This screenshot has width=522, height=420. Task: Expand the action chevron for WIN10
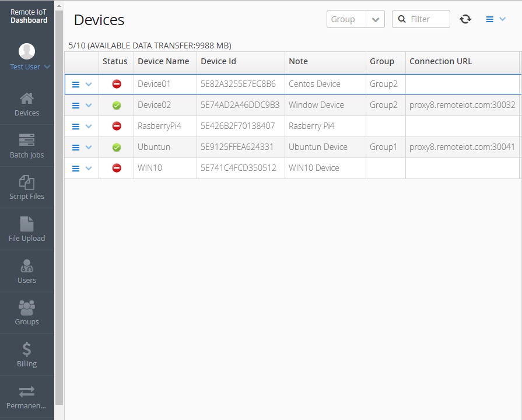coord(89,168)
